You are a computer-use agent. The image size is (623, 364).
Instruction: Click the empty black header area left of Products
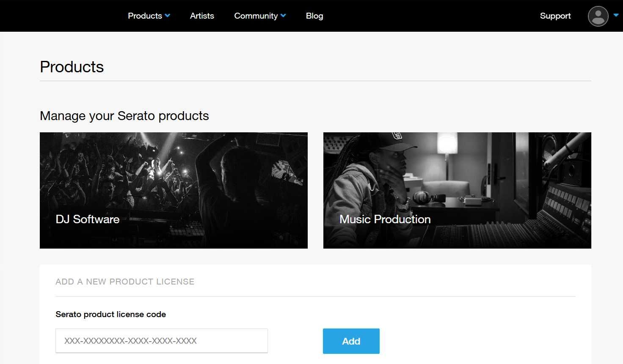[59, 16]
